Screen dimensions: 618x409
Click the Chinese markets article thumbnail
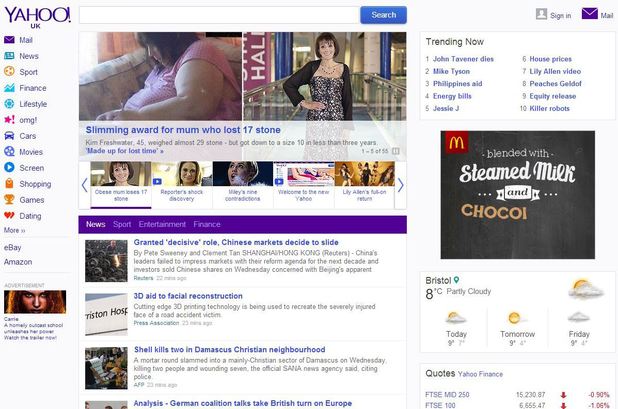click(106, 261)
